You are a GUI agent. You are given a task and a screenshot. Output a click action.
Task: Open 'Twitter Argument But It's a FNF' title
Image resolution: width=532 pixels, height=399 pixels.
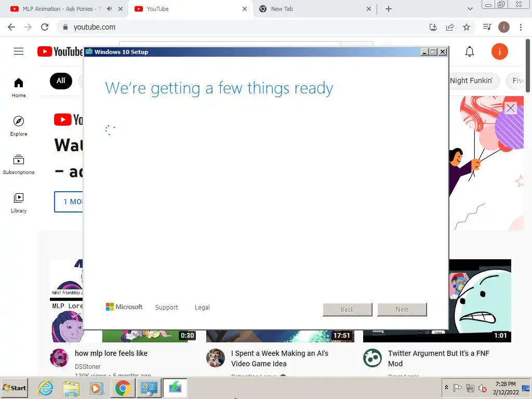pyautogui.click(x=438, y=358)
